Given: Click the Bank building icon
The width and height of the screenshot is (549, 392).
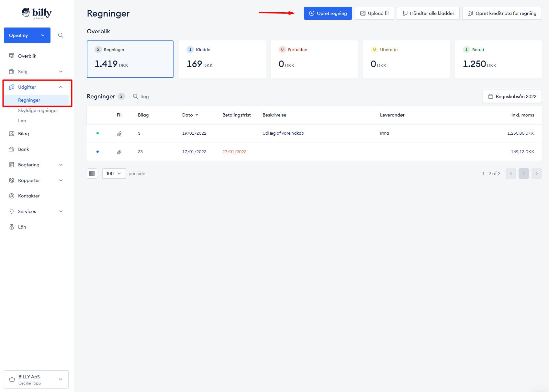Looking at the screenshot, I should point(12,149).
